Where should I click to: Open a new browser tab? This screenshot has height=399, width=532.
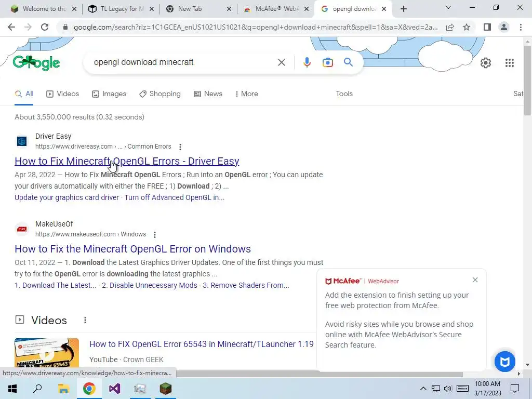403,9
